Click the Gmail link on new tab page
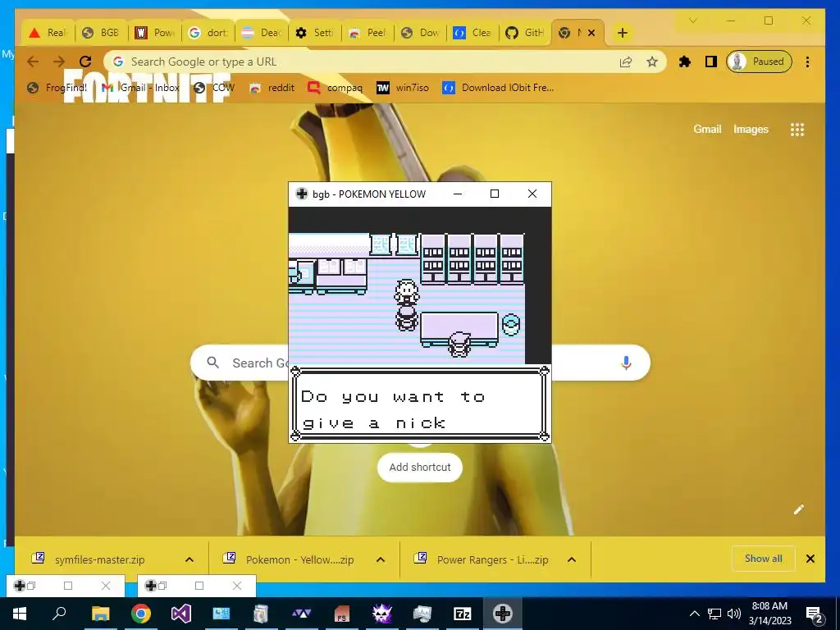The image size is (840, 630). coord(707,129)
